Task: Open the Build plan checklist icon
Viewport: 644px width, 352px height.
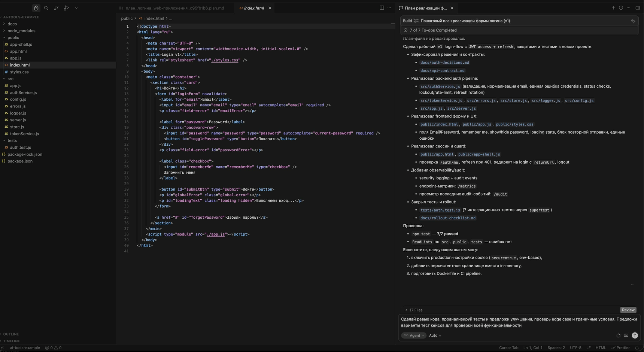Action: click(416, 21)
